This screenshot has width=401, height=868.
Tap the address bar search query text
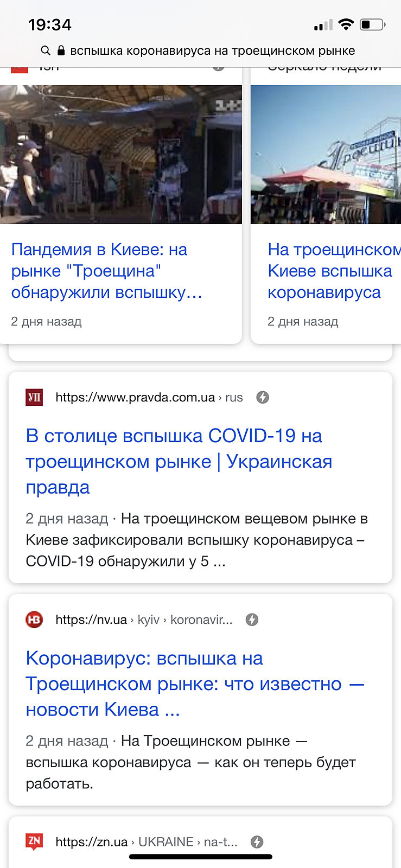(213, 50)
